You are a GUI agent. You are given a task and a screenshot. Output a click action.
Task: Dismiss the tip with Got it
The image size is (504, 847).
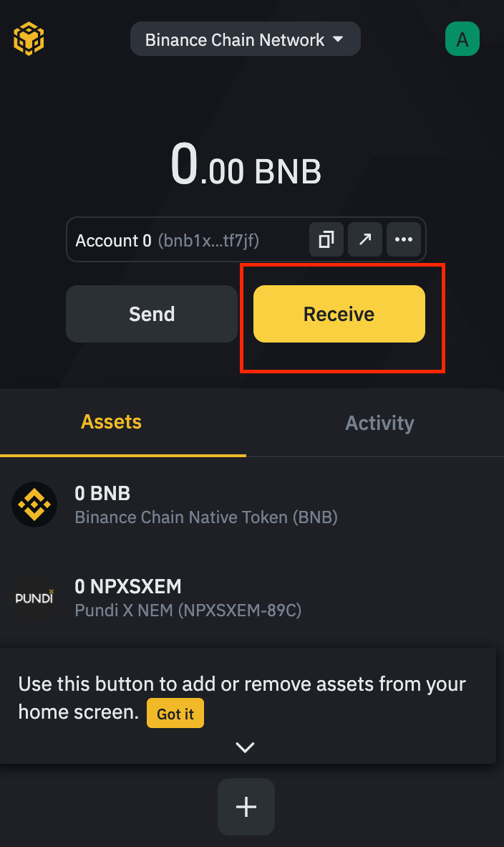tap(175, 714)
